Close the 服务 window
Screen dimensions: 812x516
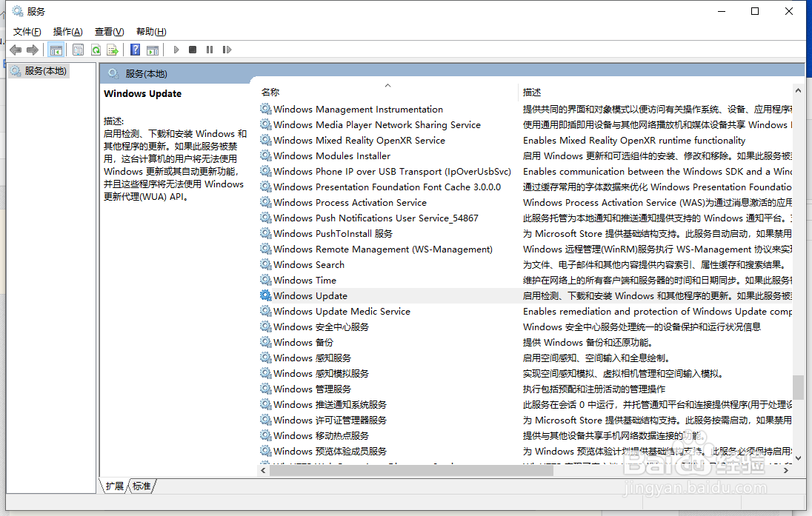(789, 11)
